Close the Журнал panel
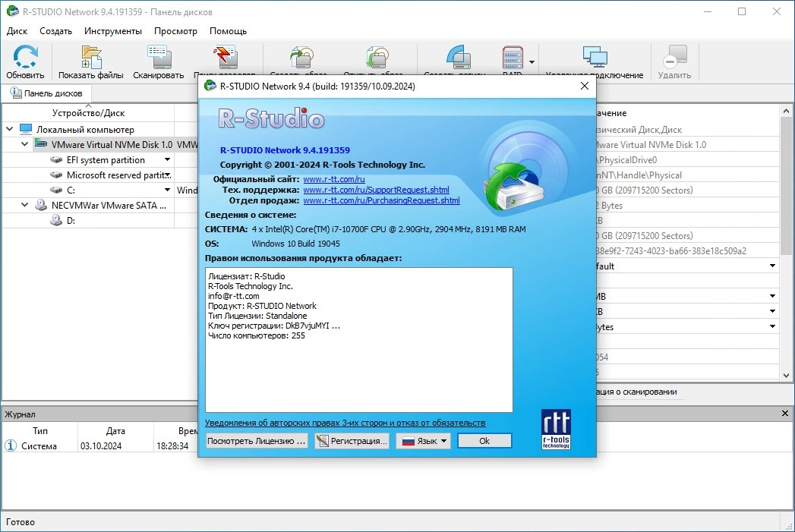 click(785, 414)
